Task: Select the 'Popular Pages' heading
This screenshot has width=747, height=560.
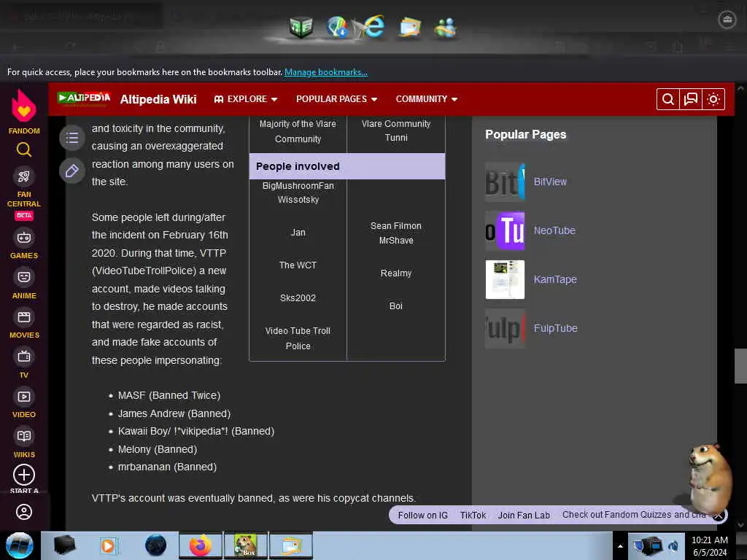Action: pos(525,134)
